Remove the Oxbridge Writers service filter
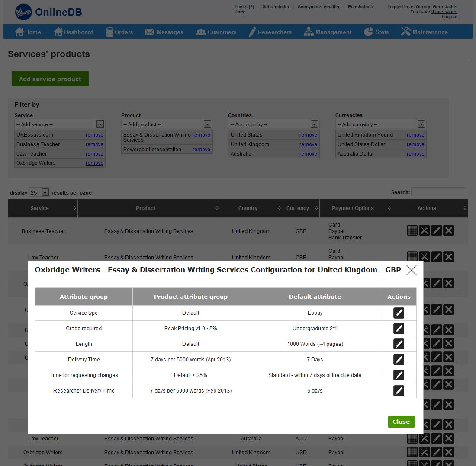The image size is (476, 466). point(94,163)
